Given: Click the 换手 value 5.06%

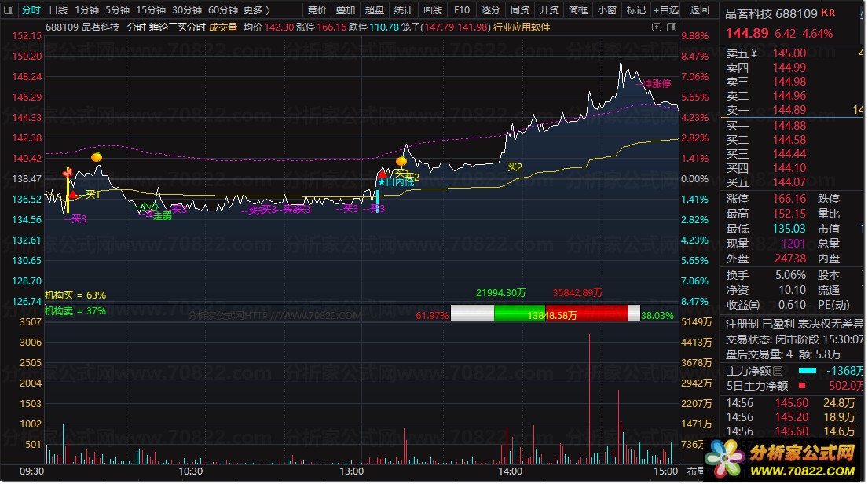Looking at the screenshot, I should (x=790, y=275).
